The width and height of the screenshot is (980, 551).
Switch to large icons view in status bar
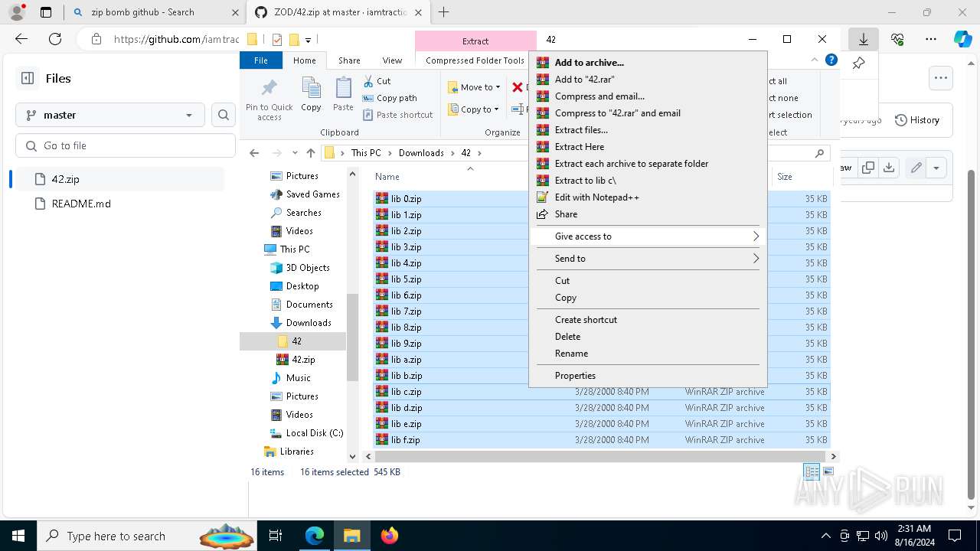pyautogui.click(x=828, y=472)
